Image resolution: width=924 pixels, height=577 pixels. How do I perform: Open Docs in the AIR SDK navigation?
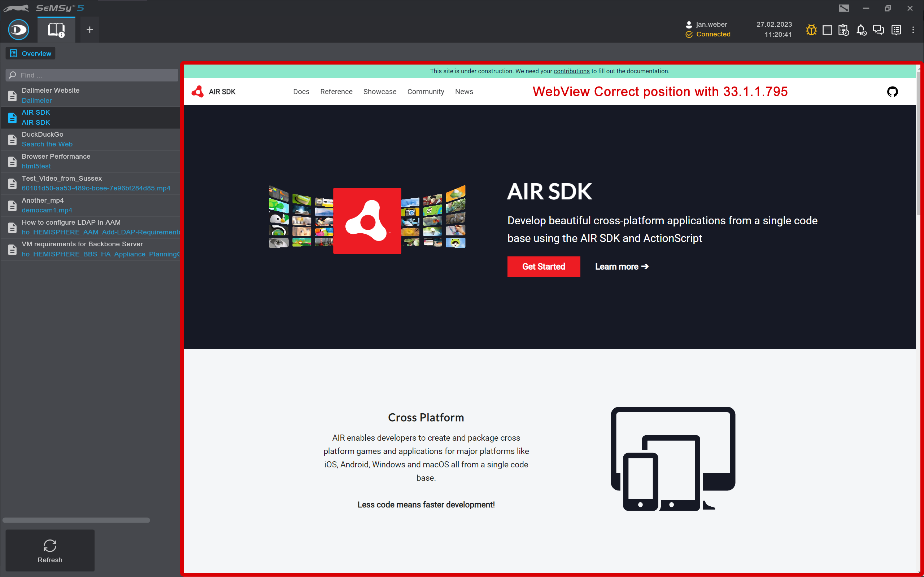pos(301,92)
